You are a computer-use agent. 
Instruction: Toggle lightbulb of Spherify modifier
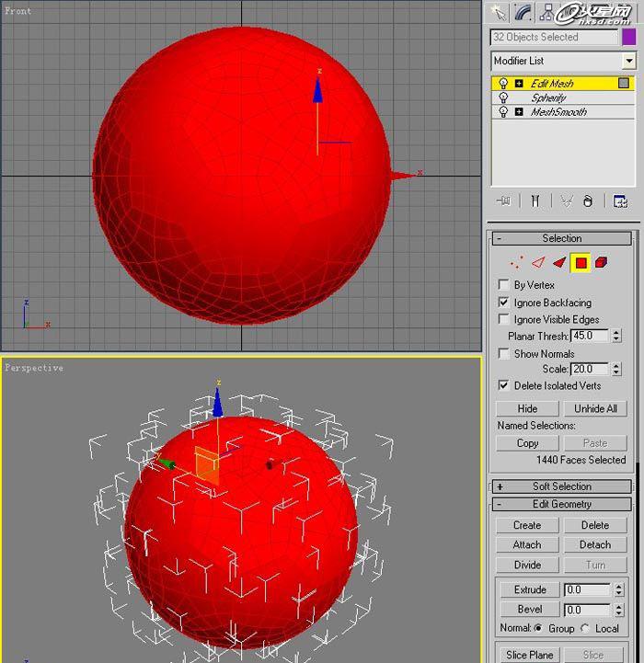(x=503, y=97)
